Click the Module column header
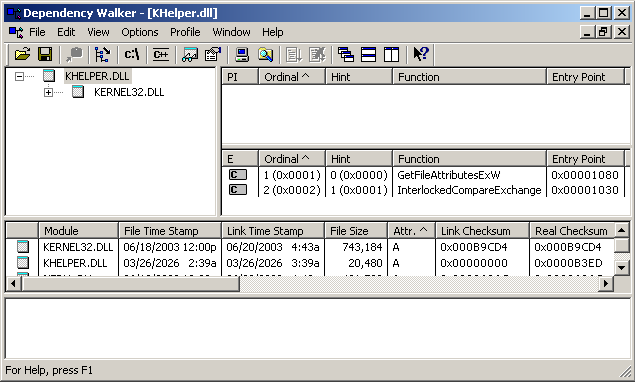The height and width of the screenshot is (382, 635). click(79, 230)
